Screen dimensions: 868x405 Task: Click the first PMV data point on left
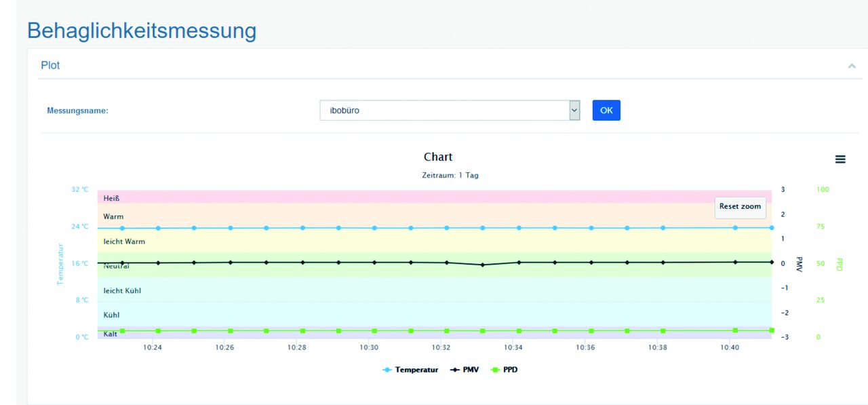pos(122,263)
